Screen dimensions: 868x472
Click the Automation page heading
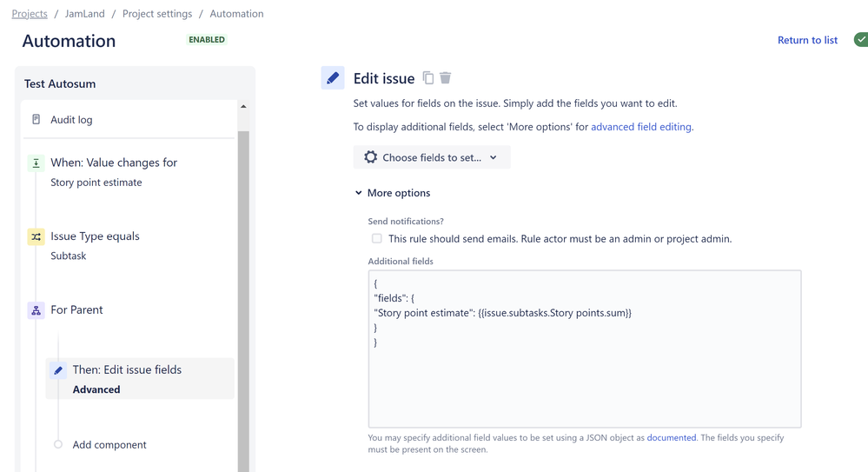click(x=69, y=41)
